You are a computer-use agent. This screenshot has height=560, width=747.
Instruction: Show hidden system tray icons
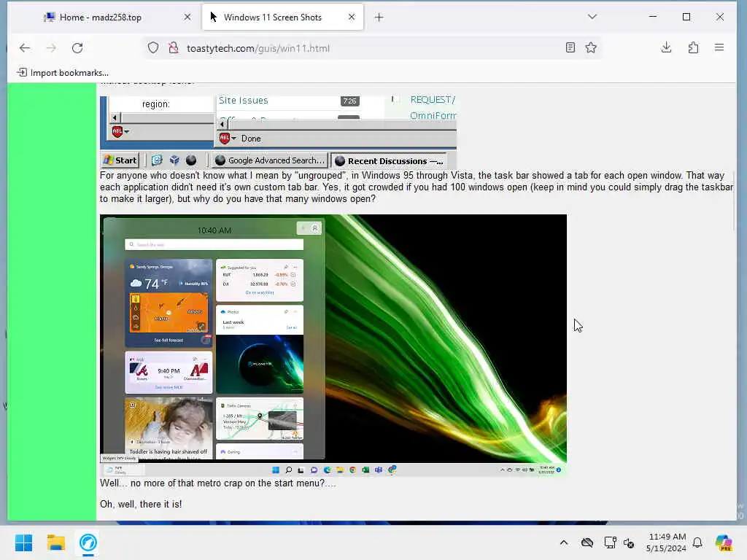(564, 542)
